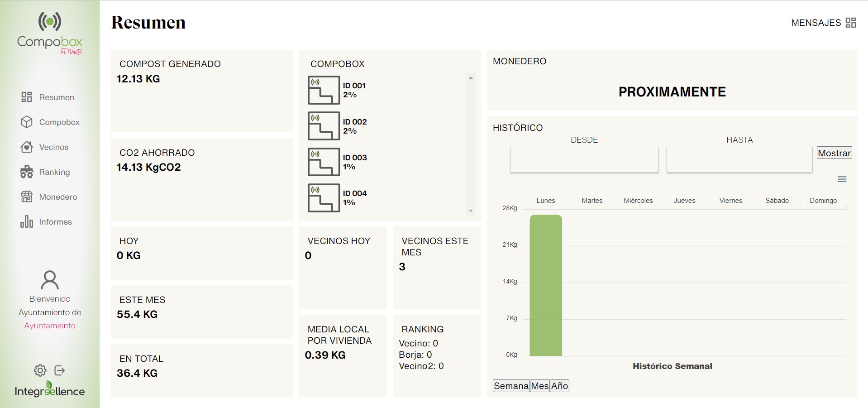Click the Compobox ID 001 device icon
868x408 pixels.
(324, 90)
